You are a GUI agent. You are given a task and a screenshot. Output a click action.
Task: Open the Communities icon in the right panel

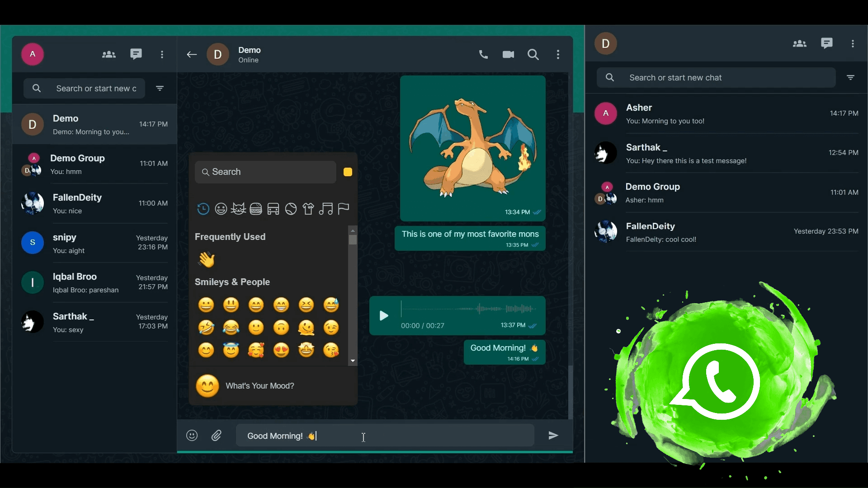[x=800, y=43]
